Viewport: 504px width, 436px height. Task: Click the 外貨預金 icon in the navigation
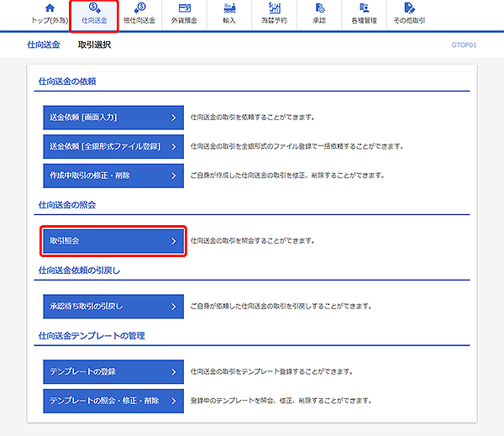(x=185, y=8)
